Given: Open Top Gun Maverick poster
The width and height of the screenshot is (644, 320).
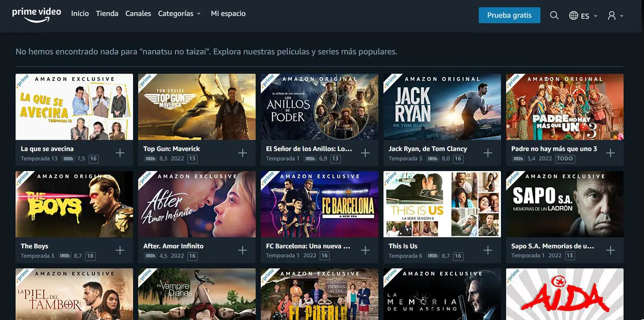Looking at the screenshot, I should (x=197, y=107).
